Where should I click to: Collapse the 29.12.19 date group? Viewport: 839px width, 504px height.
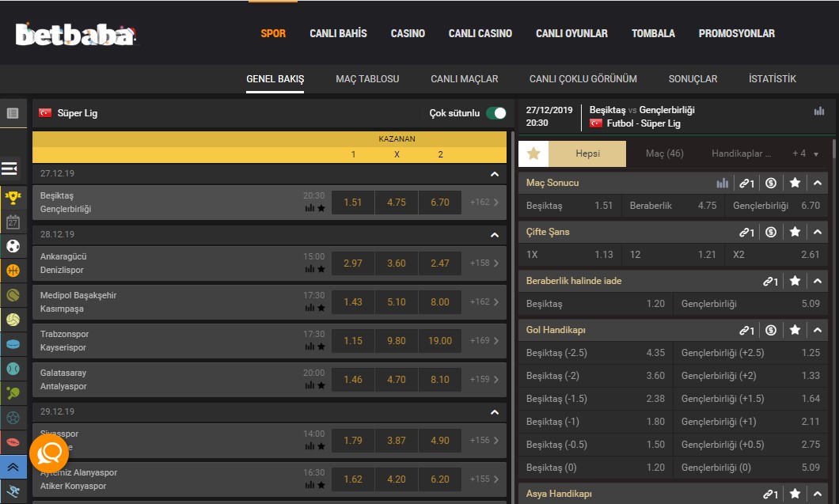pyautogui.click(x=495, y=412)
